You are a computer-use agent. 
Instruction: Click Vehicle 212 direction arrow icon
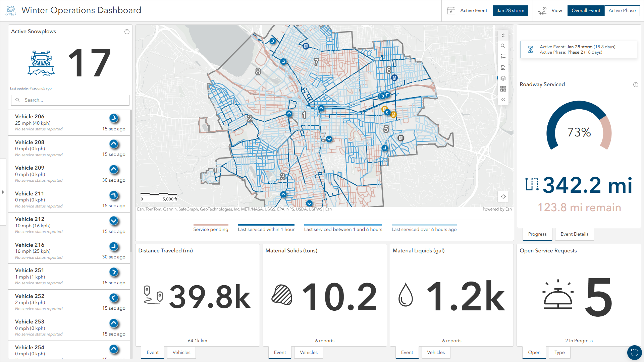click(x=114, y=221)
